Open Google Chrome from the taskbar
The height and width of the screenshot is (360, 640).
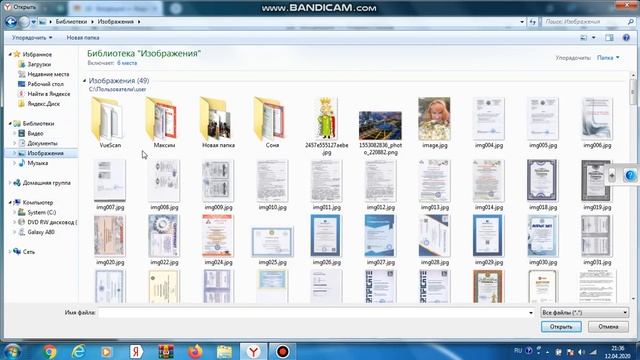click(50, 351)
